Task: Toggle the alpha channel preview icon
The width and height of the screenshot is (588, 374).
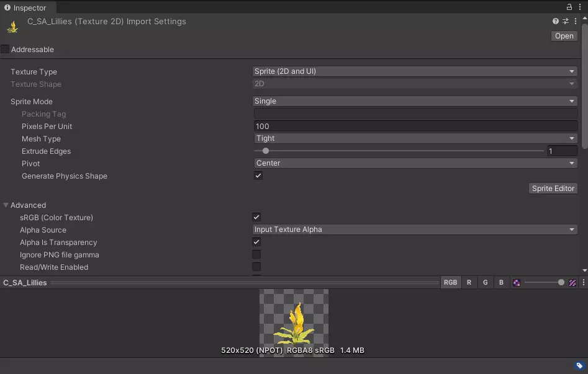Action: [x=517, y=283]
